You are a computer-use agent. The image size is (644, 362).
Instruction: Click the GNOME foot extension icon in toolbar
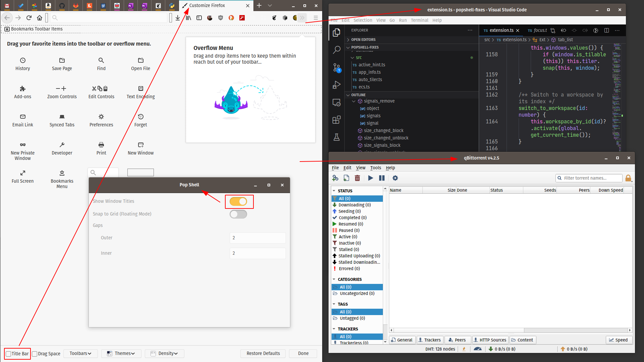(274, 18)
